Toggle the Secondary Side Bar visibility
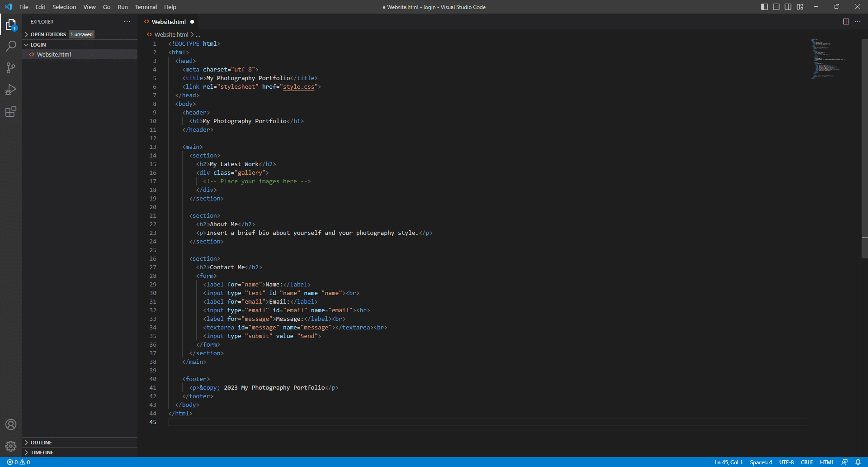868x467 pixels. click(x=788, y=7)
